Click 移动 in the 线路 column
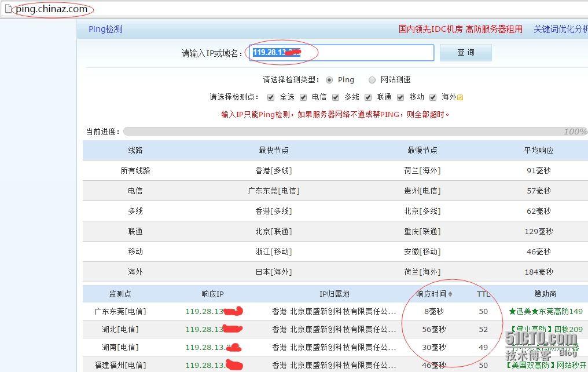 (x=135, y=251)
